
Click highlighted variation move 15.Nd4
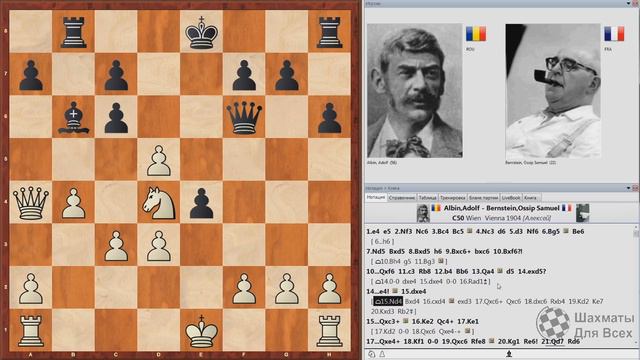tap(388, 301)
